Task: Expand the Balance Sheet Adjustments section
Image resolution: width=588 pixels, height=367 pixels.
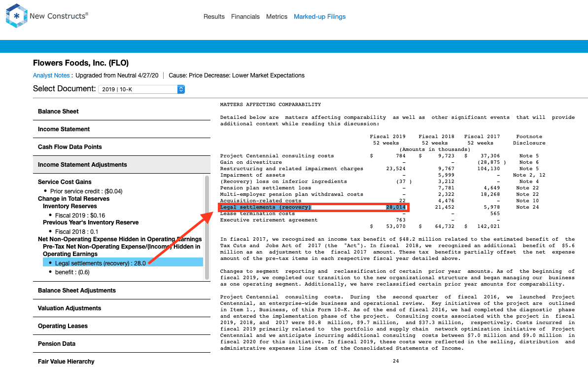Action: (x=122, y=291)
